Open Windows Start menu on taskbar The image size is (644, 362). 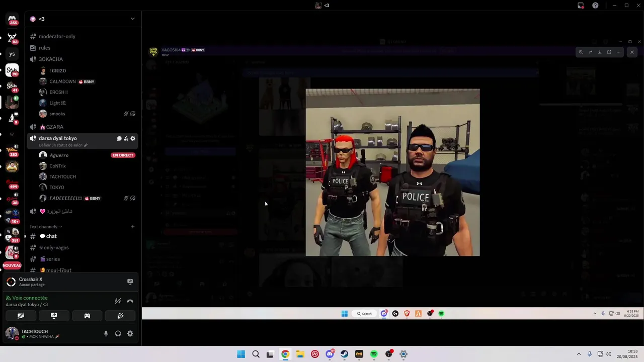(241, 354)
